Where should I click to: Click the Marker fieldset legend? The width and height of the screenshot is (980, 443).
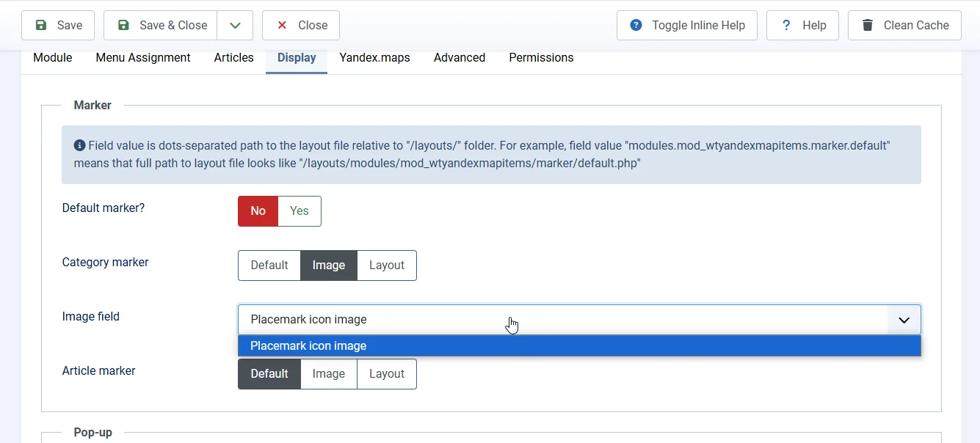[x=92, y=106]
